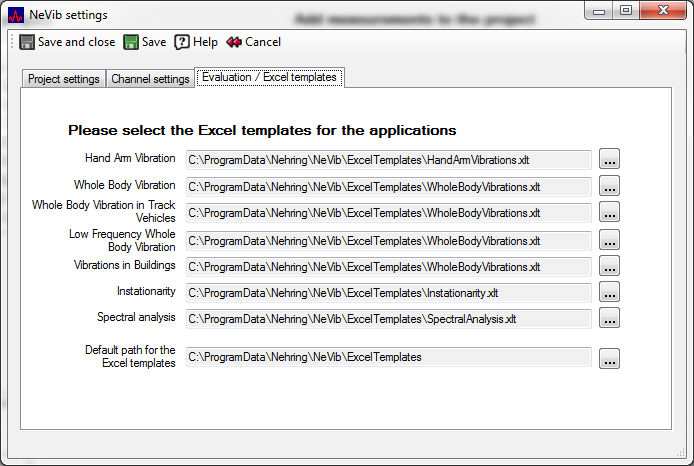The height and width of the screenshot is (466, 694).
Task: Browse for Low Frequency Whole Body Vibration template
Action: [609, 240]
